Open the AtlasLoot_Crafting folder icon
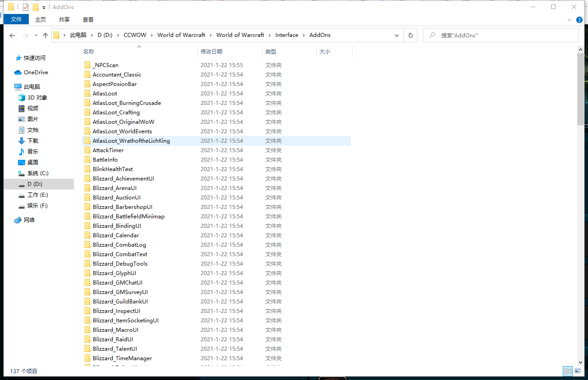The width and height of the screenshot is (588, 380). (87, 113)
